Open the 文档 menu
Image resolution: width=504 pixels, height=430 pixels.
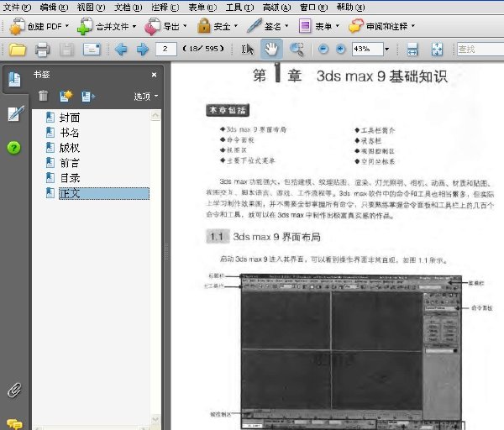[x=129, y=7]
